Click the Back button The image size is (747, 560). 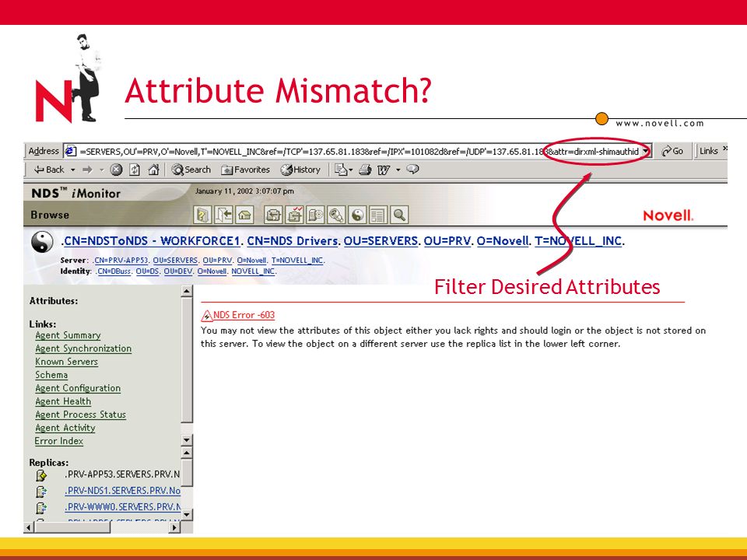click(49, 170)
